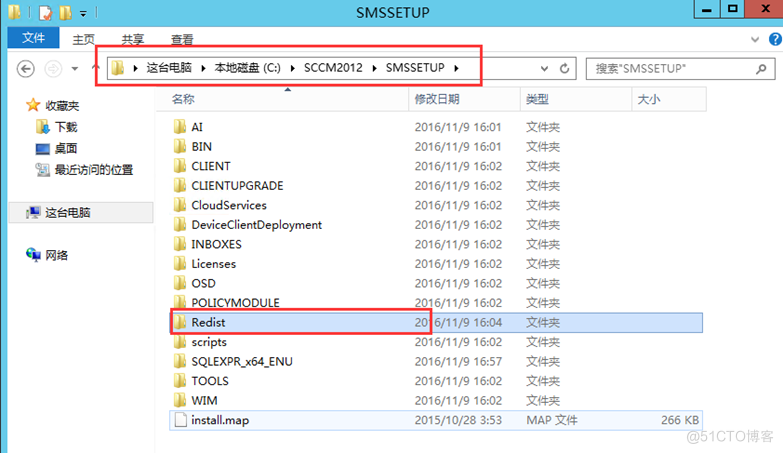Select 这台电脑 in navigation pane
The width and height of the screenshot is (783, 453).
point(81,212)
